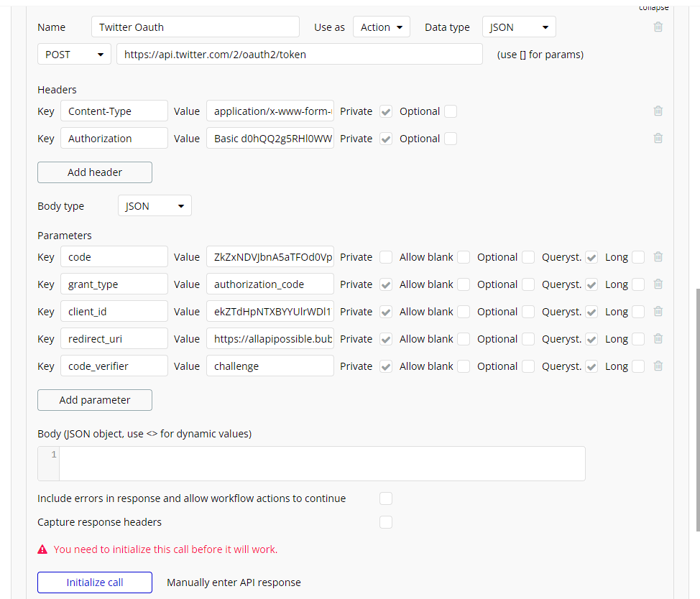Delete the Twitter Oauth API call
700x599 pixels.
[658, 27]
